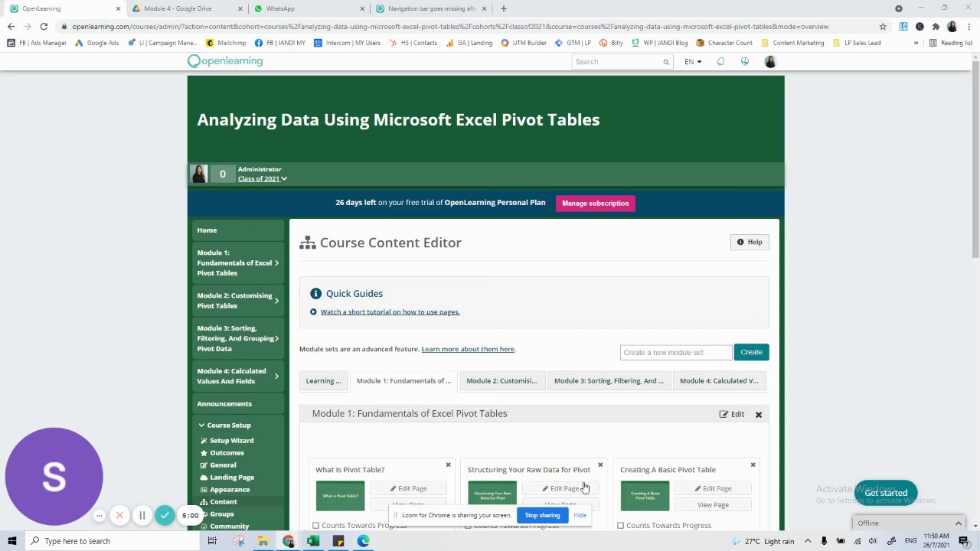980x551 pixels.
Task: Open the notifications bell icon
Action: tap(720, 61)
